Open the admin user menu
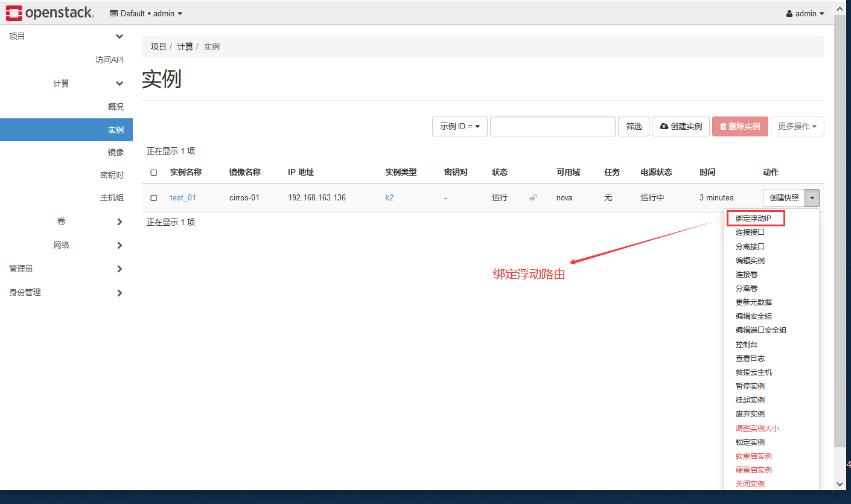This screenshot has width=851, height=504. click(x=805, y=13)
